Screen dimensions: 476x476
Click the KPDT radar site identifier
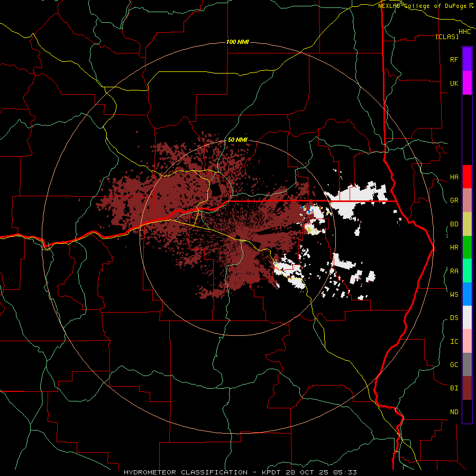(x=272, y=472)
